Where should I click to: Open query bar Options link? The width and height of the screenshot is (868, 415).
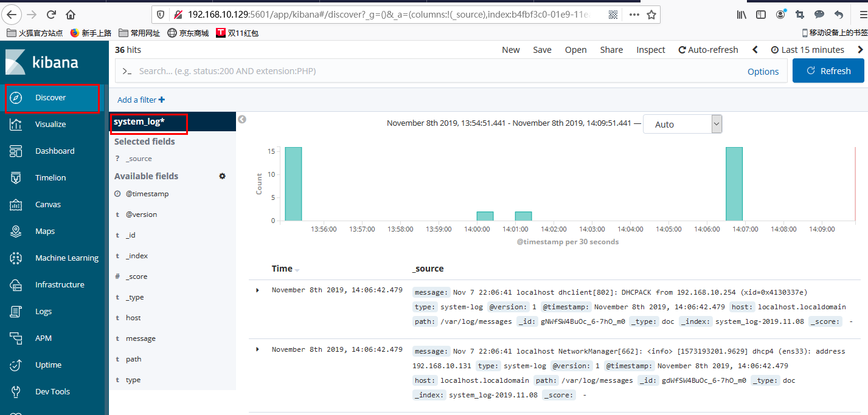coord(763,71)
